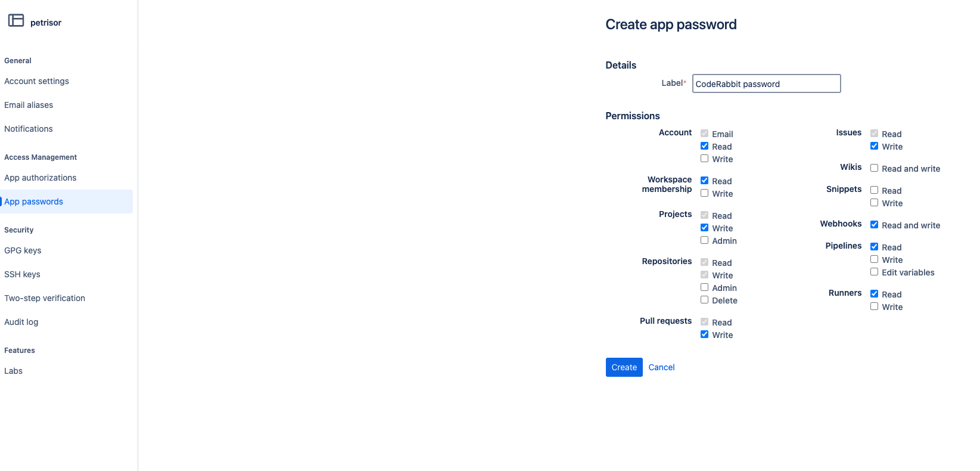Screen dimensions: 980x471
Task: Click the Cancel link
Action: click(x=661, y=367)
